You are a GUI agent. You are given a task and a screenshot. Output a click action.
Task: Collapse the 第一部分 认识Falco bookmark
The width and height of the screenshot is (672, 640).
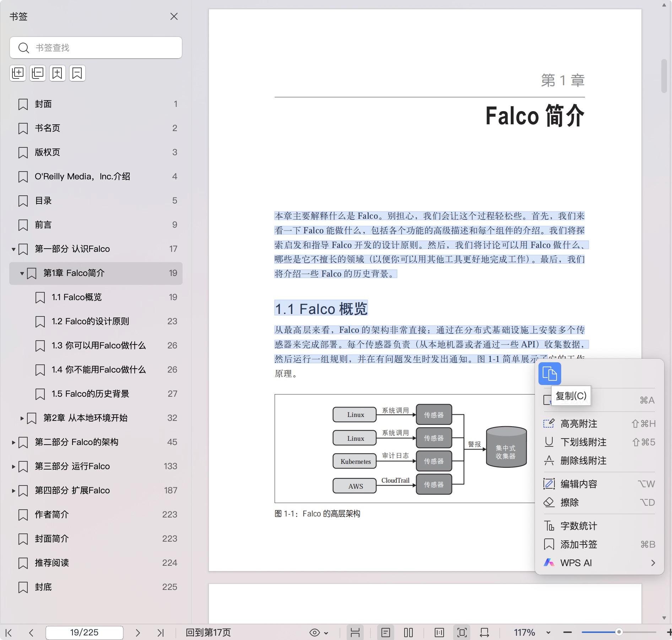click(13, 249)
